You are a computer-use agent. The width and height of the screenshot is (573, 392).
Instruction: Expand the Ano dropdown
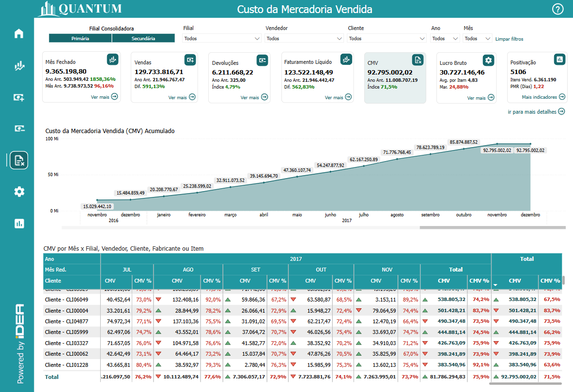point(445,38)
